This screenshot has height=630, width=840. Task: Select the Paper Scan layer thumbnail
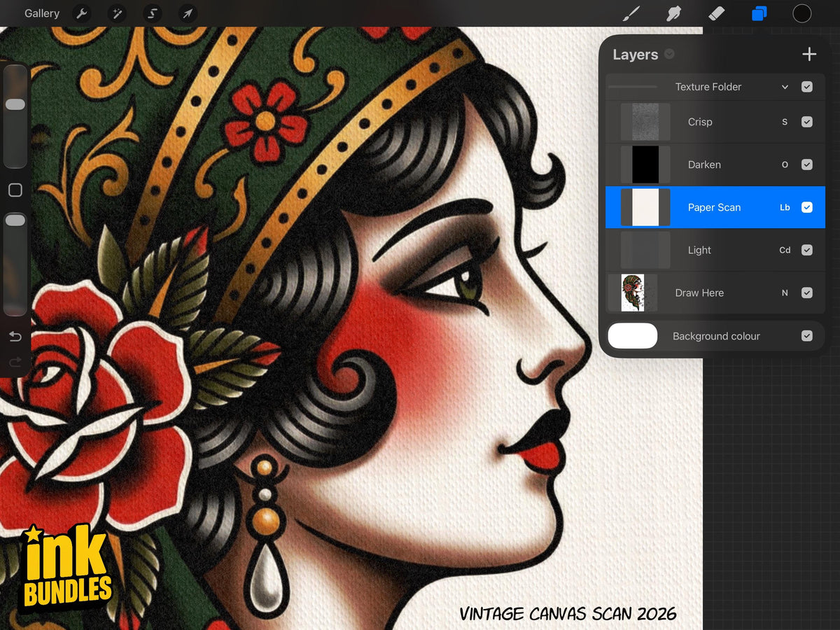click(x=645, y=207)
